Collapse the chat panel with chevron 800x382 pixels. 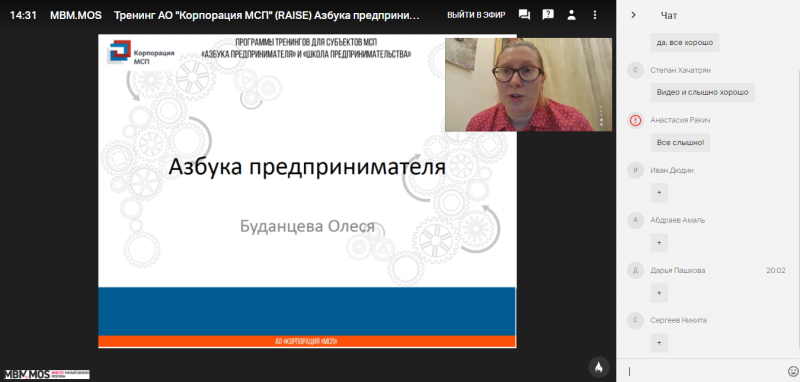pos(634,15)
